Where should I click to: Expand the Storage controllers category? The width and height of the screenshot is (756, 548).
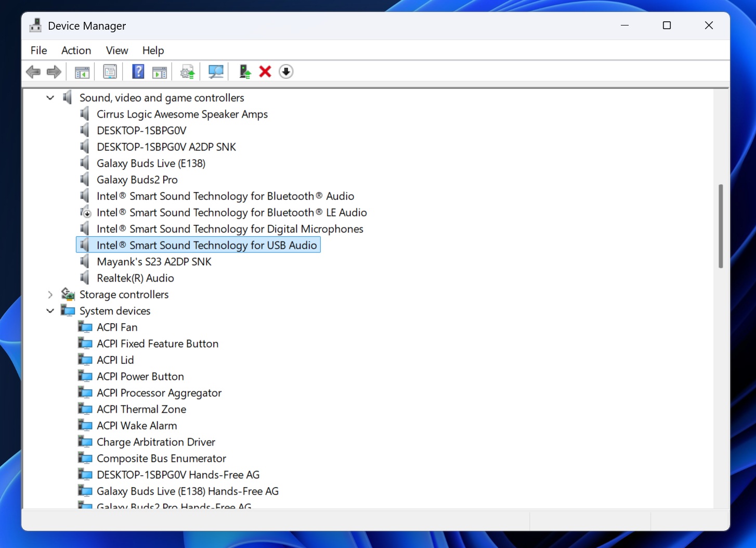coord(50,295)
